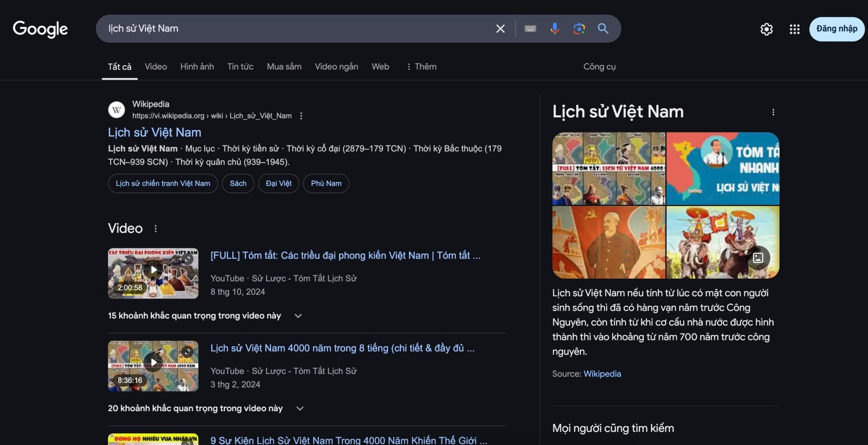The image size is (868, 445).
Task: Open the Video section options menu
Action: pyautogui.click(x=155, y=229)
